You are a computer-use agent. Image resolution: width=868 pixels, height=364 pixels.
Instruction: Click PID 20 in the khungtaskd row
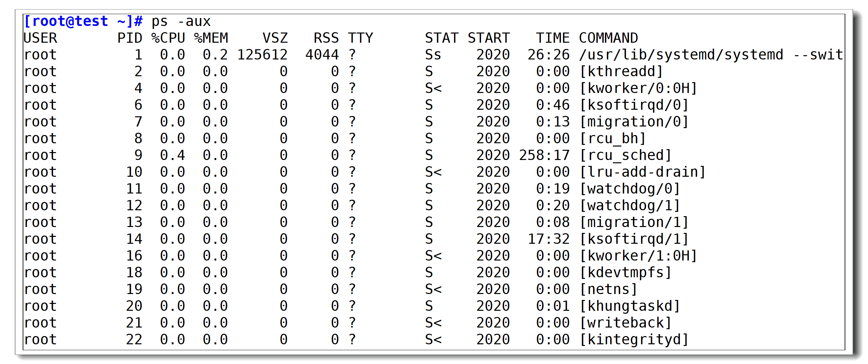134,306
